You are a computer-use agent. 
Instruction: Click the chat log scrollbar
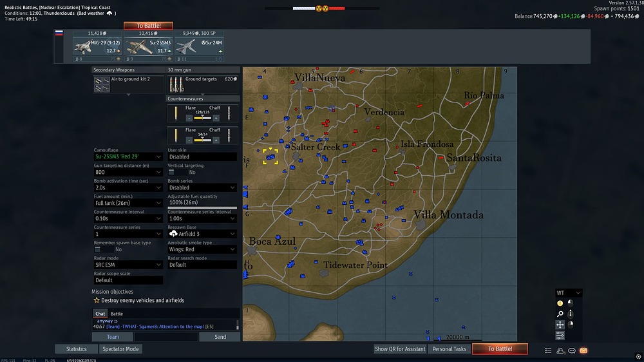point(238,325)
